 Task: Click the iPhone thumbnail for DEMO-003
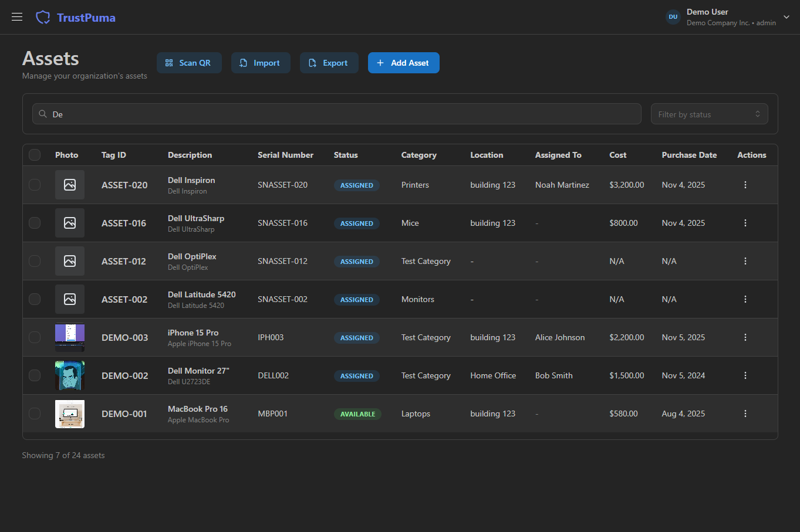point(69,337)
